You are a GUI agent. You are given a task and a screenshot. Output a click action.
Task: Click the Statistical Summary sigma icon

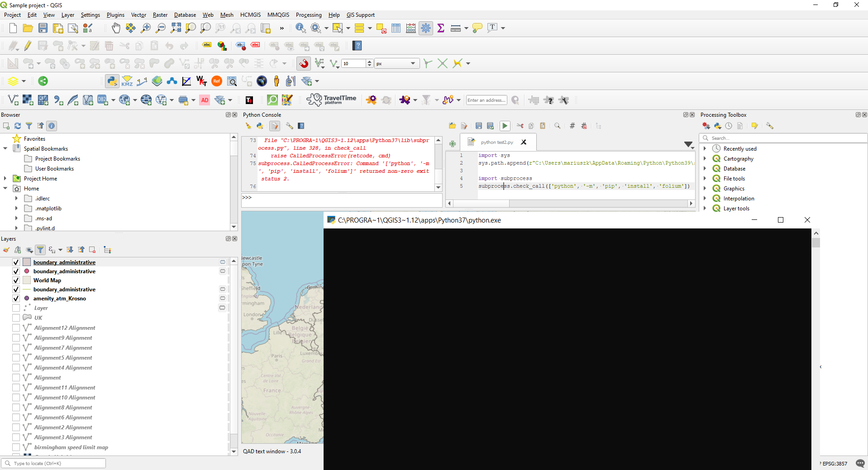(441, 28)
